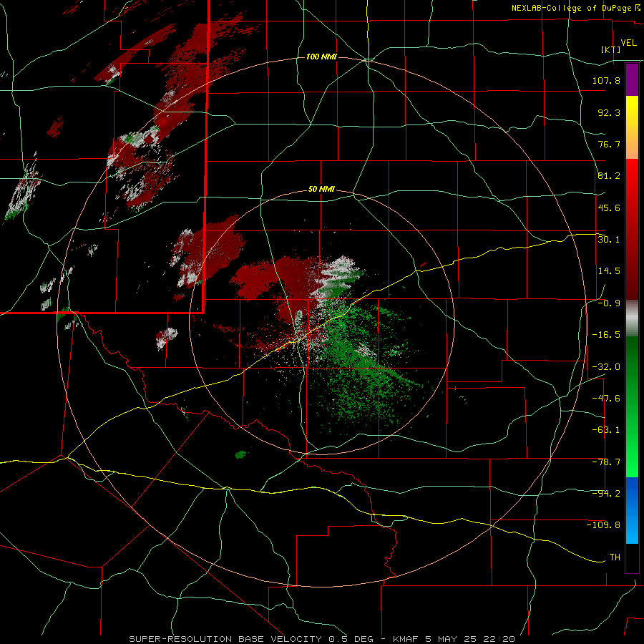
Task: Click the [KT] units label
Action: point(611,49)
